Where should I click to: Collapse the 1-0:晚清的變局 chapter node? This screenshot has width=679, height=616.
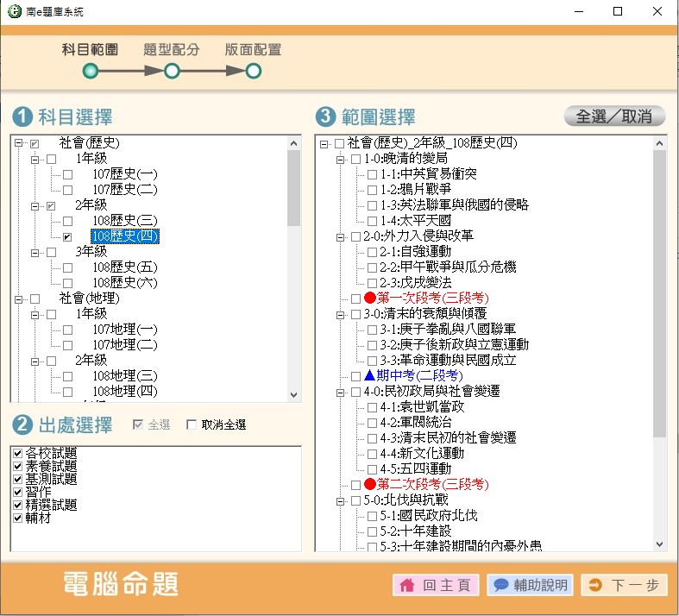pyautogui.click(x=339, y=159)
